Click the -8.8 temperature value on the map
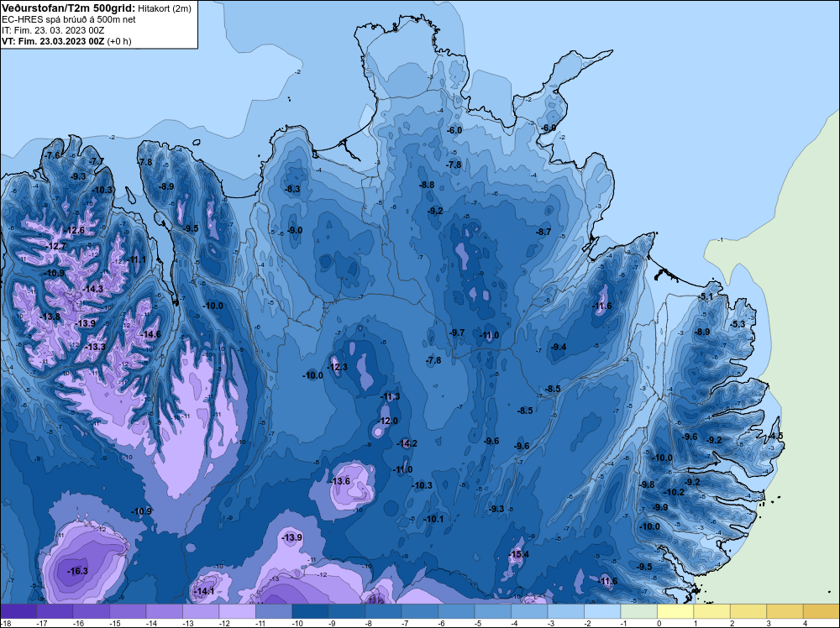840x628 pixels. coord(426,185)
